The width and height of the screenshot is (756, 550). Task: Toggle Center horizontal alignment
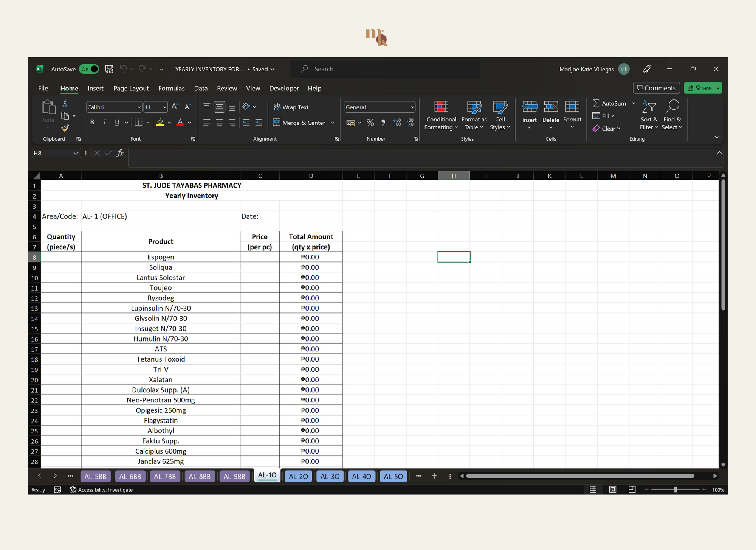pyautogui.click(x=219, y=122)
